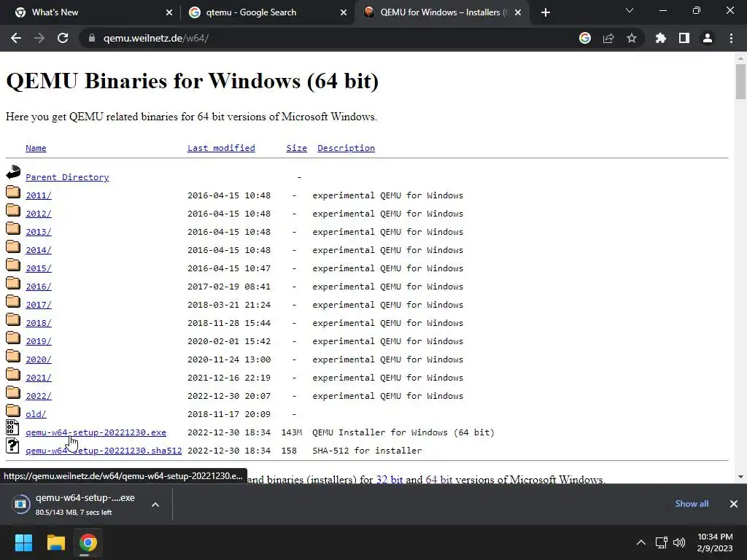Open the tab search dropdown

coord(630,10)
